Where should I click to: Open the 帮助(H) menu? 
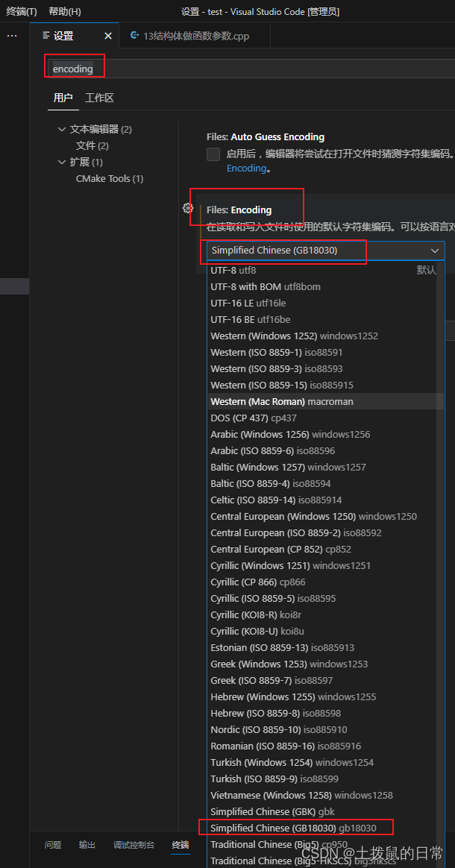[x=65, y=11]
